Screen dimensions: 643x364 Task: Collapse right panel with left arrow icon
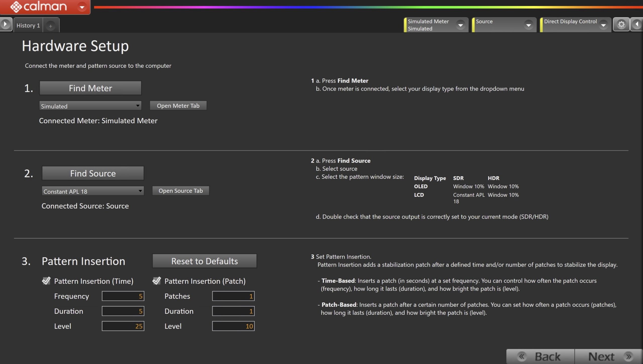coord(637,24)
